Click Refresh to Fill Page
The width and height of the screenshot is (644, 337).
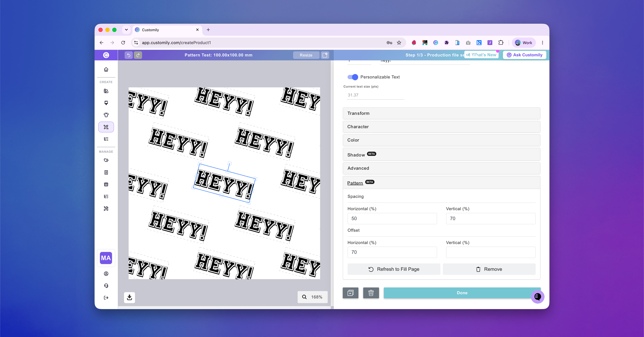click(x=394, y=269)
